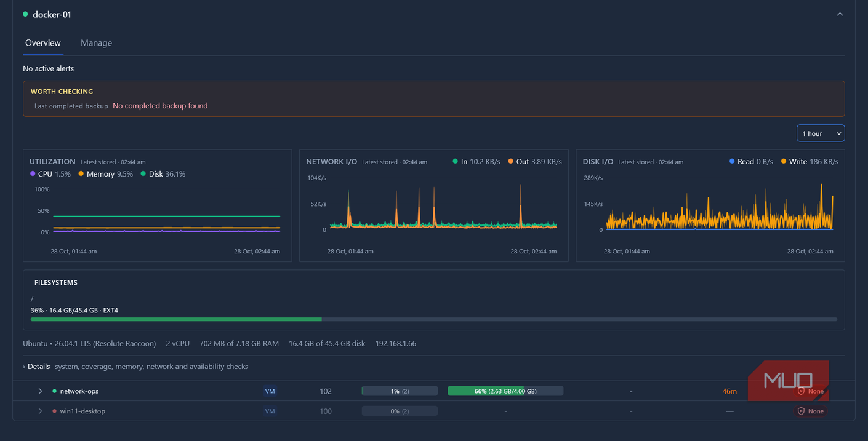This screenshot has width=868, height=441.
Task: Click the shield None badge on win11-desktop row
Action: click(x=810, y=411)
